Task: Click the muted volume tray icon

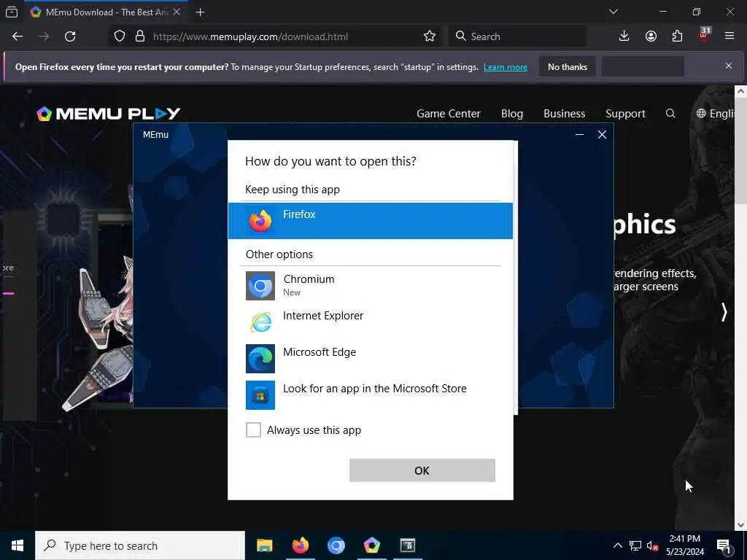Action: click(652, 545)
